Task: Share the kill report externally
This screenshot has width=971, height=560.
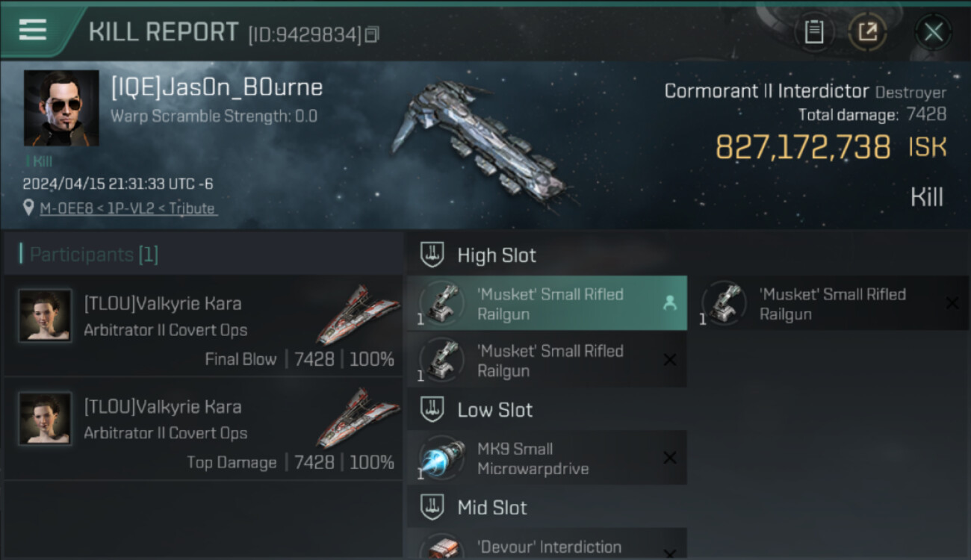Action: pos(867,32)
